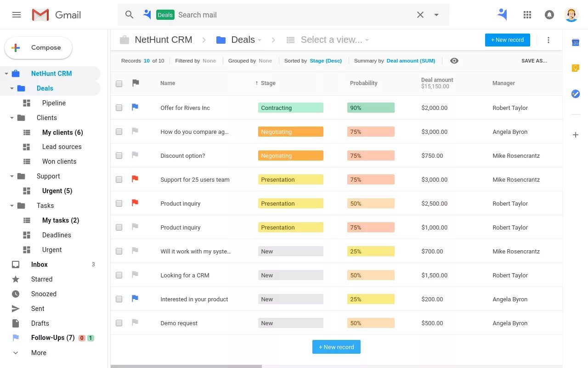This screenshot has height=368, width=588.
Task: Open the search options dropdown arrow
Action: (436, 15)
